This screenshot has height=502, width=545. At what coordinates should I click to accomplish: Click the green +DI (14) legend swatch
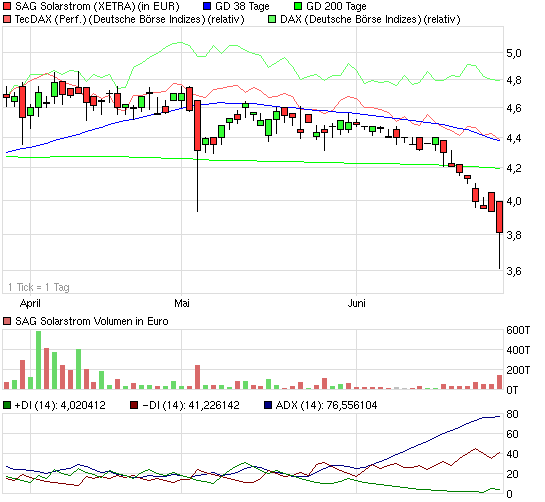[7, 405]
